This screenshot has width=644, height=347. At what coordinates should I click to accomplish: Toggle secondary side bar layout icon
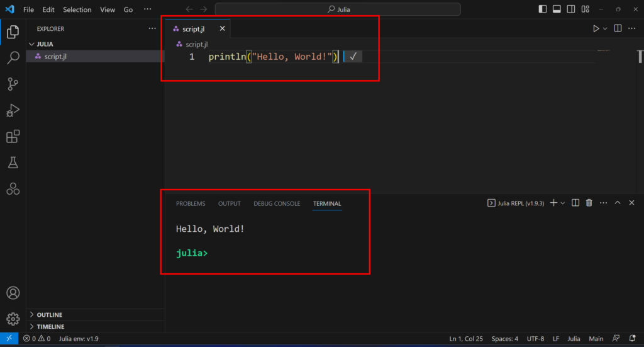[571, 9]
